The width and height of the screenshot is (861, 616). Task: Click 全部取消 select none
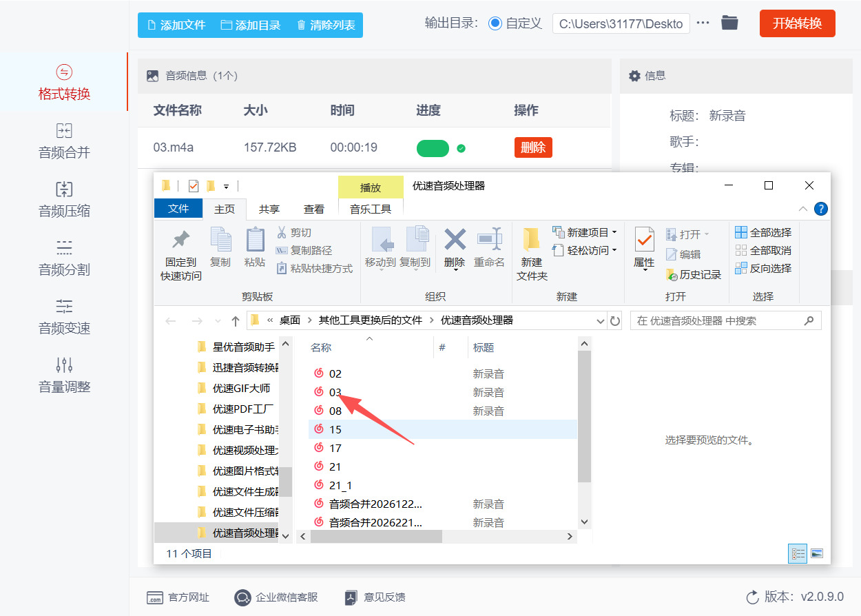763,251
